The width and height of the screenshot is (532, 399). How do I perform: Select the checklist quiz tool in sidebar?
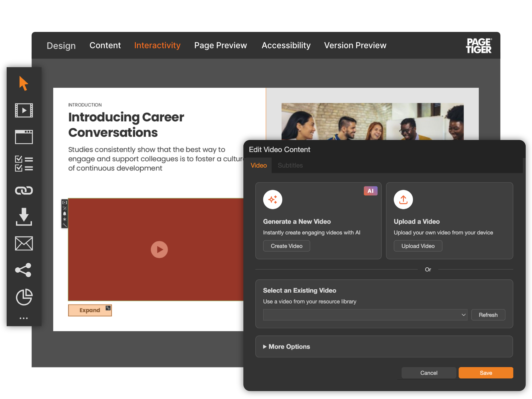click(x=24, y=164)
